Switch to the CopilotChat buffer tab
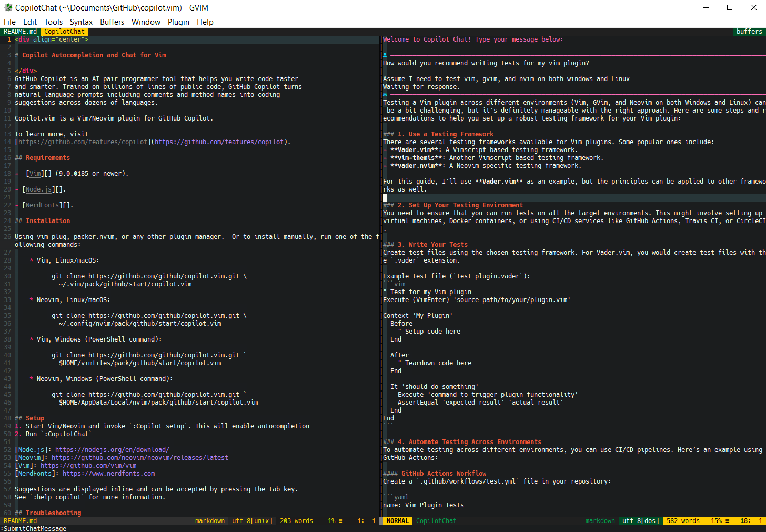Screen dimensions: 766x532 tap(64, 32)
